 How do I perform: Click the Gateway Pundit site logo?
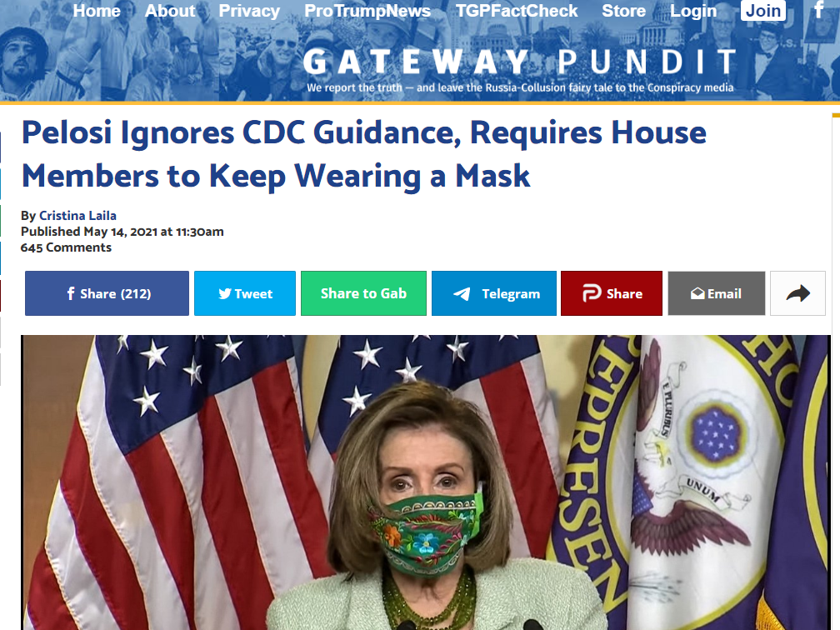point(520,70)
